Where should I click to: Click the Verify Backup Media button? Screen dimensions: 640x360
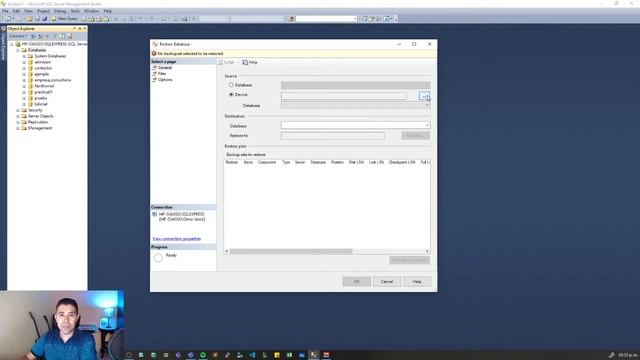[409, 260]
